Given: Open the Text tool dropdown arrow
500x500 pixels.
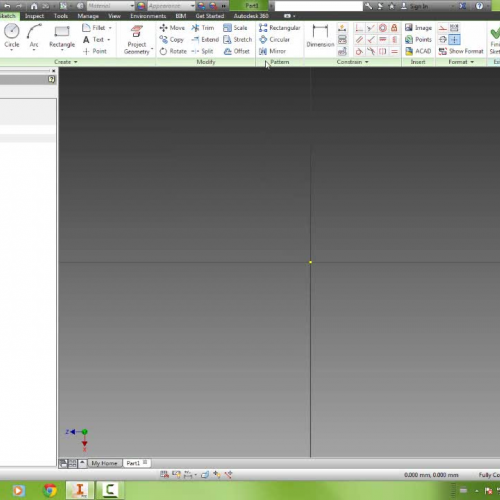Looking at the screenshot, I should [x=109, y=40].
